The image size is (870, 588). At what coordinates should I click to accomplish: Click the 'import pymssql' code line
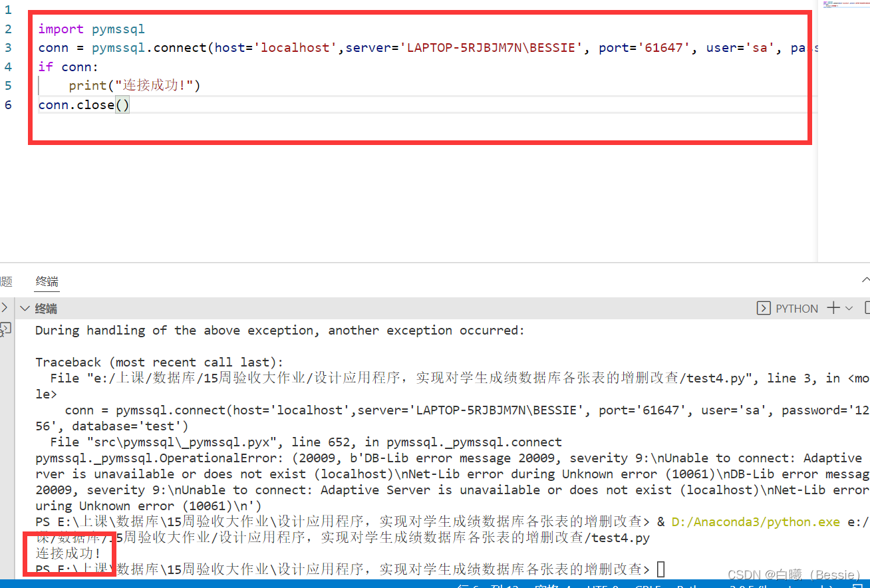coord(91,29)
